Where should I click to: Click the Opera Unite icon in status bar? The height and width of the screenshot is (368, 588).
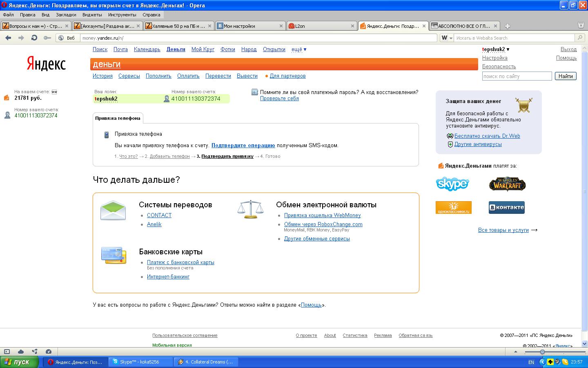35,351
